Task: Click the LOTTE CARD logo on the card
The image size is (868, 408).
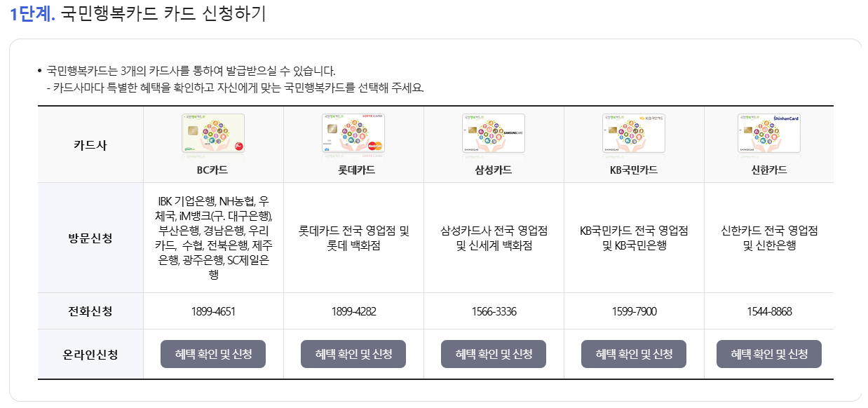Action: tap(372, 116)
